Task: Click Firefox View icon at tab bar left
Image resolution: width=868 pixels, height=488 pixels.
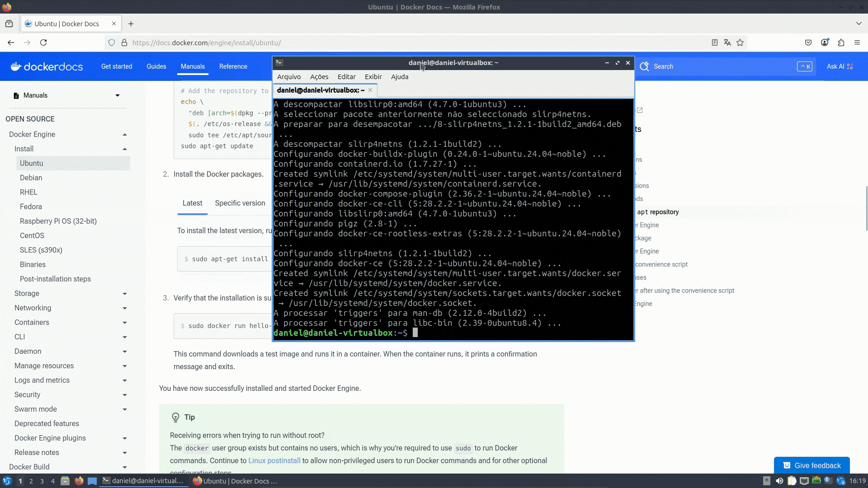Action: [9, 24]
